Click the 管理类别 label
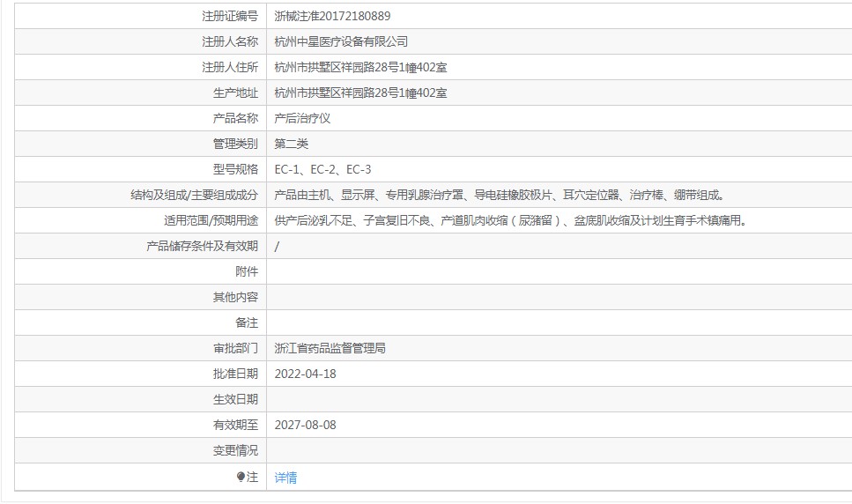 pyautogui.click(x=235, y=144)
